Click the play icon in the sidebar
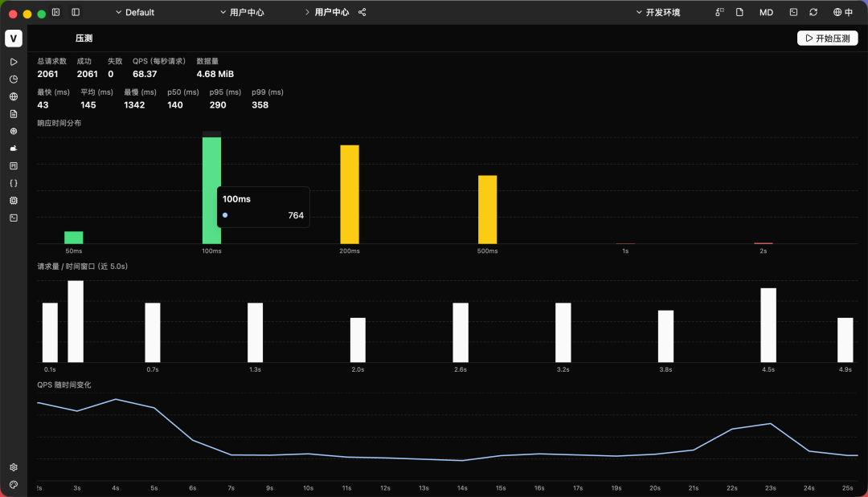 (14, 62)
